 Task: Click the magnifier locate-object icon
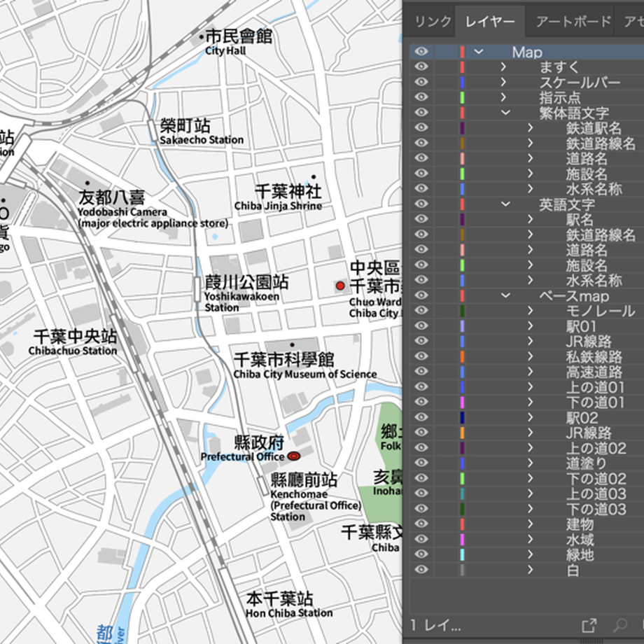[619, 626]
